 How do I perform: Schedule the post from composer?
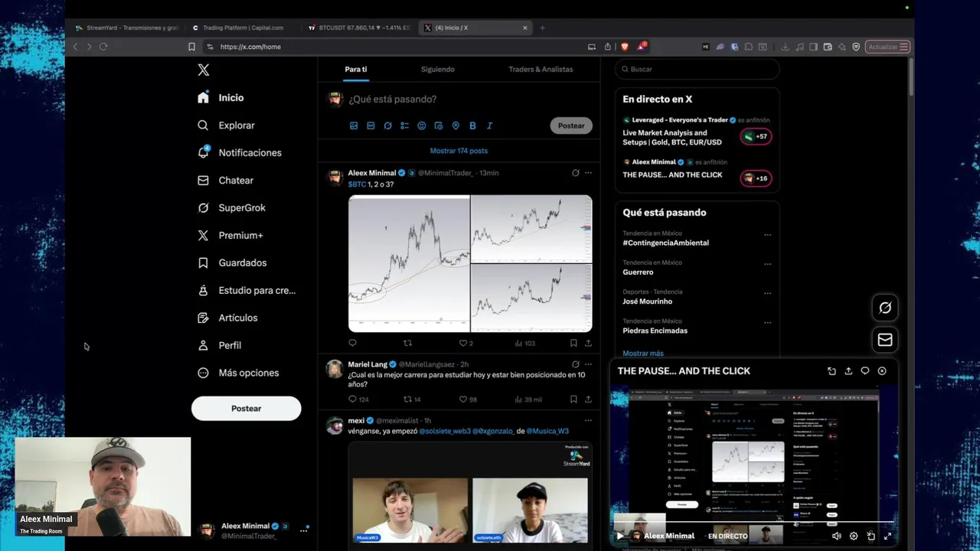click(x=438, y=126)
